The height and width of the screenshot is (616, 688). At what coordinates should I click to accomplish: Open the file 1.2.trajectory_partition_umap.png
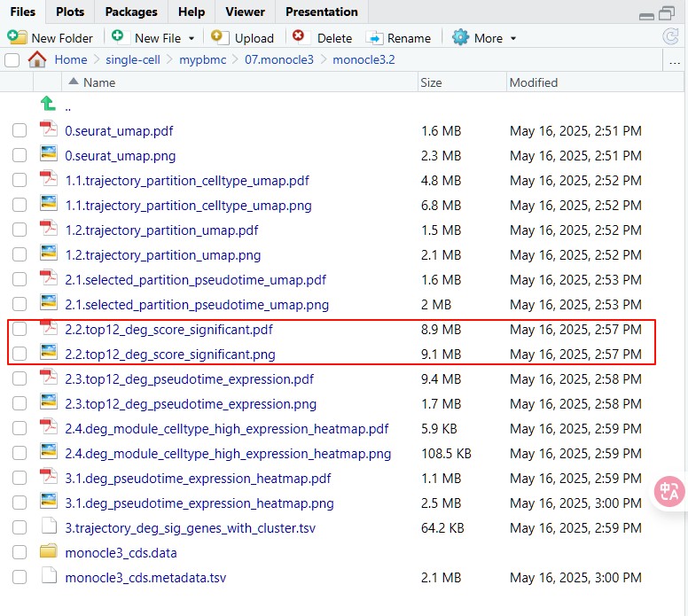(163, 255)
